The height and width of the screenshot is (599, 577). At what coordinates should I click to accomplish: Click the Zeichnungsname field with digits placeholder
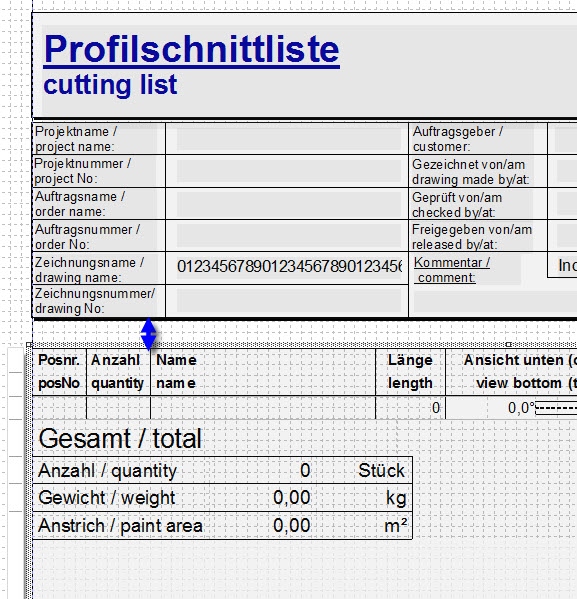289,267
